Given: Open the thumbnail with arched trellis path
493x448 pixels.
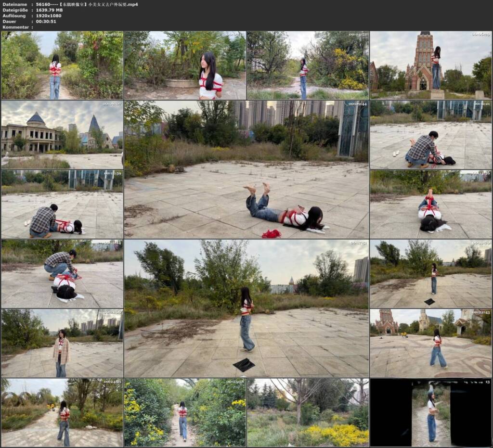Looking at the screenshot, I should pos(62,412).
